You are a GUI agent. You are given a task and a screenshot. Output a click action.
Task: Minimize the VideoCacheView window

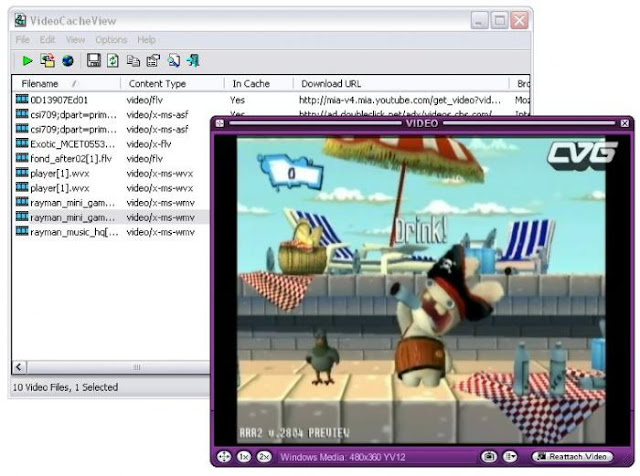480,20
